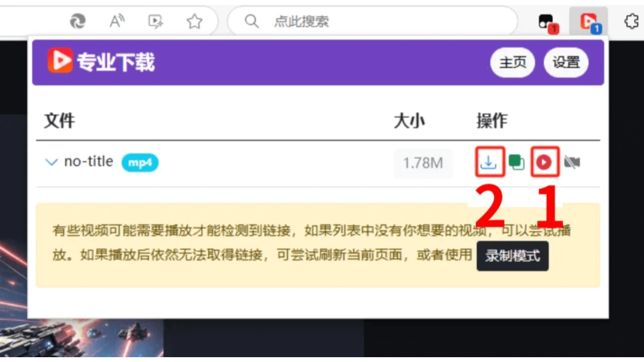Open the video downloader extension icon in toolbar
The height and width of the screenshot is (362, 644).
589,22
